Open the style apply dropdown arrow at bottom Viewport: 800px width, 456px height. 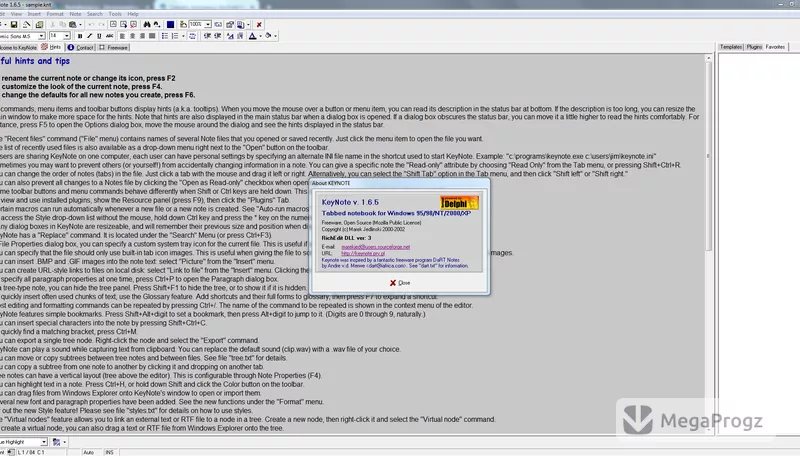pos(64,442)
